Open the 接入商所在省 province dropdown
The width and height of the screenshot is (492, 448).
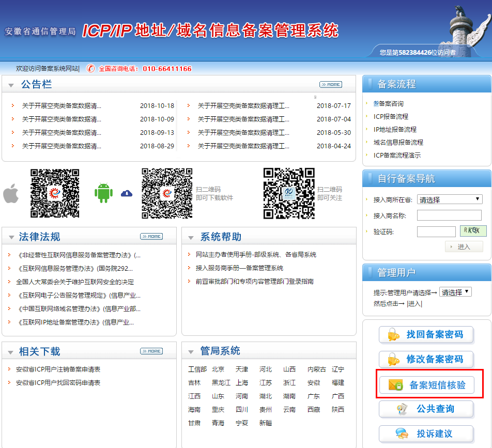449,199
